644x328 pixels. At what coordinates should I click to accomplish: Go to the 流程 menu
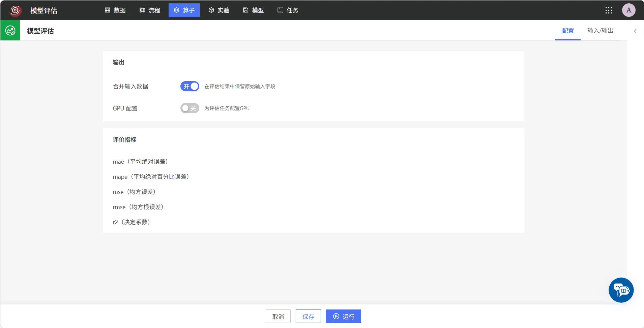click(x=150, y=10)
